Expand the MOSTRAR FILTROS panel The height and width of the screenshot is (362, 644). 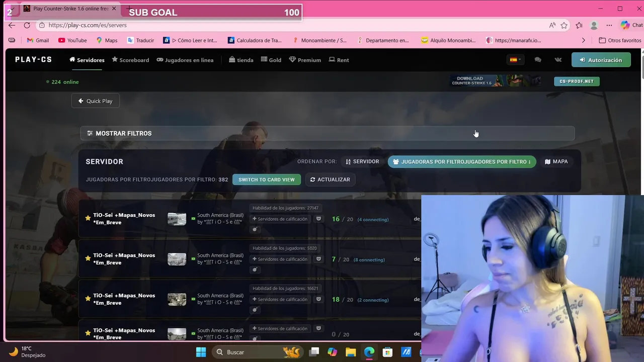tap(327, 133)
